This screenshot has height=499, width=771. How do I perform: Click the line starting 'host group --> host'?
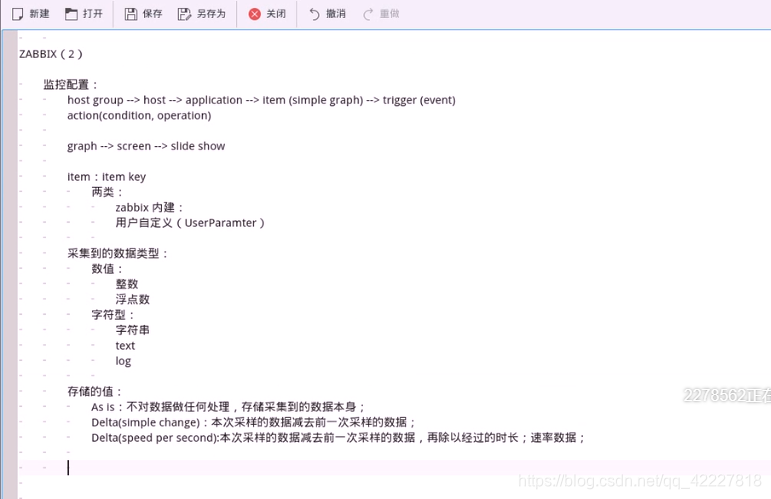click(x=261, y=100)
